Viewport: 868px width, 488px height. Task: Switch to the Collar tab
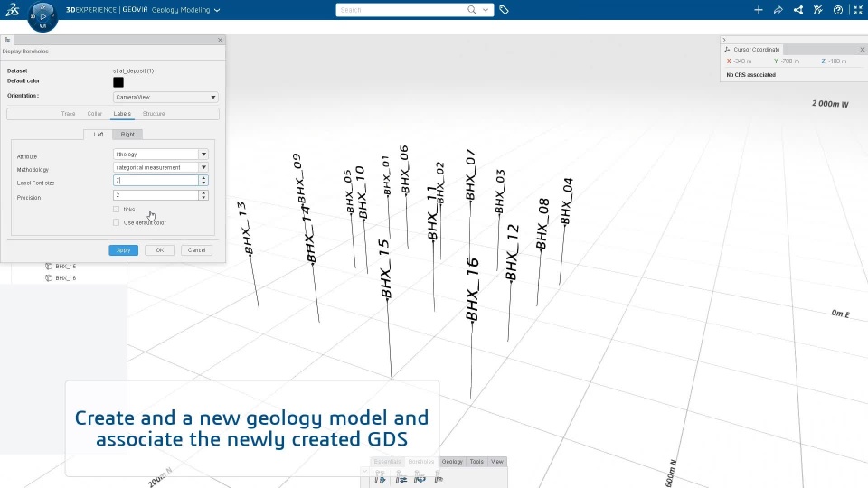(x=95, y=114)
